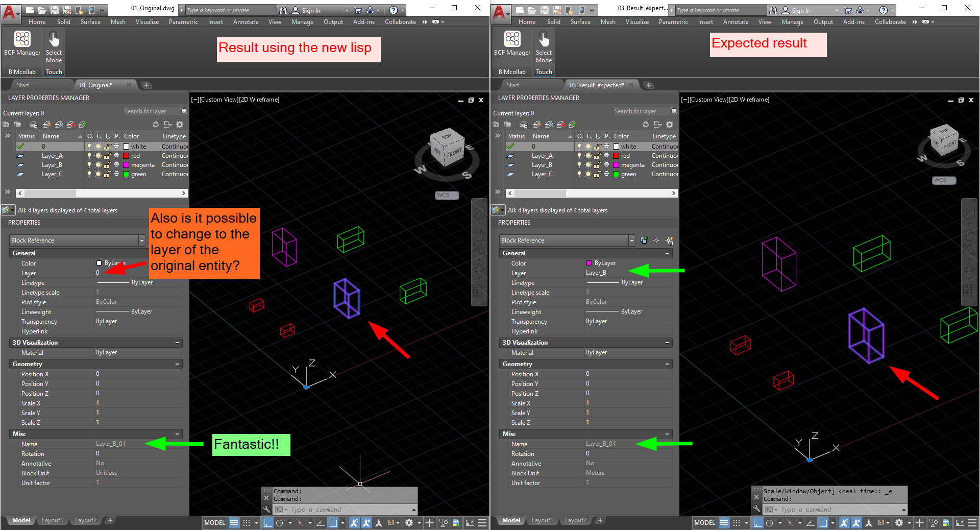Click the New Layer icon in Layer Properties Manager
This screenshot has width=980, height=530.
[x=47, y=125]
